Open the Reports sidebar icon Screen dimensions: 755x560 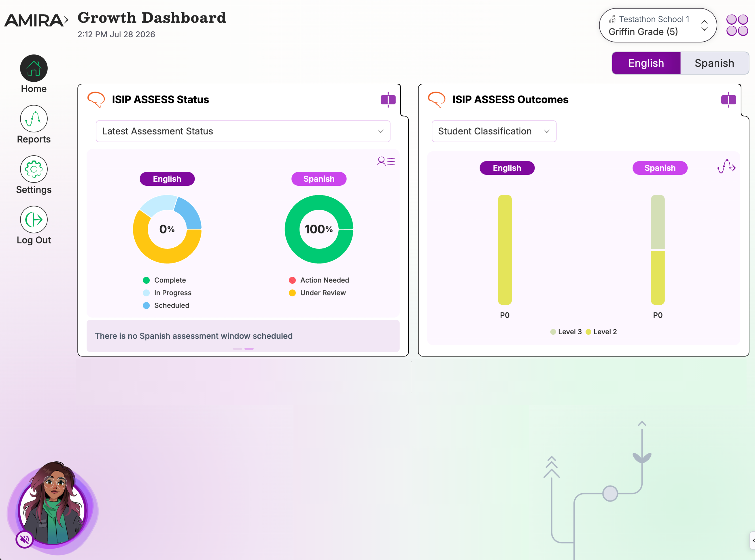coord(34,119)
